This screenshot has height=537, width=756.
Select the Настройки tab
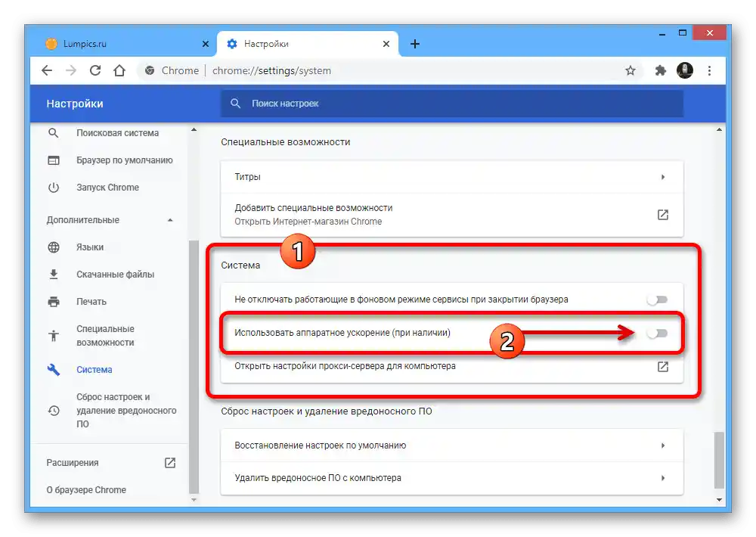[x=308, y=44]
